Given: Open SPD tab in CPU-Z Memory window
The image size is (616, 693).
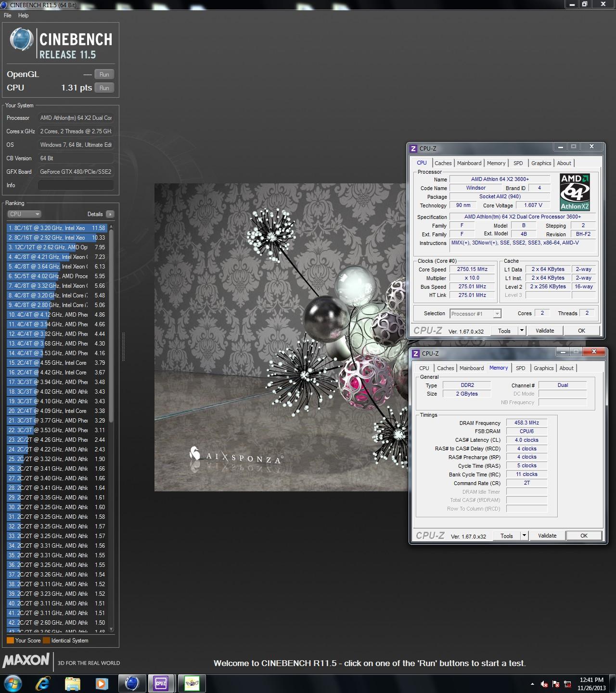Looking at the screenshot, I should click(521, 368).
